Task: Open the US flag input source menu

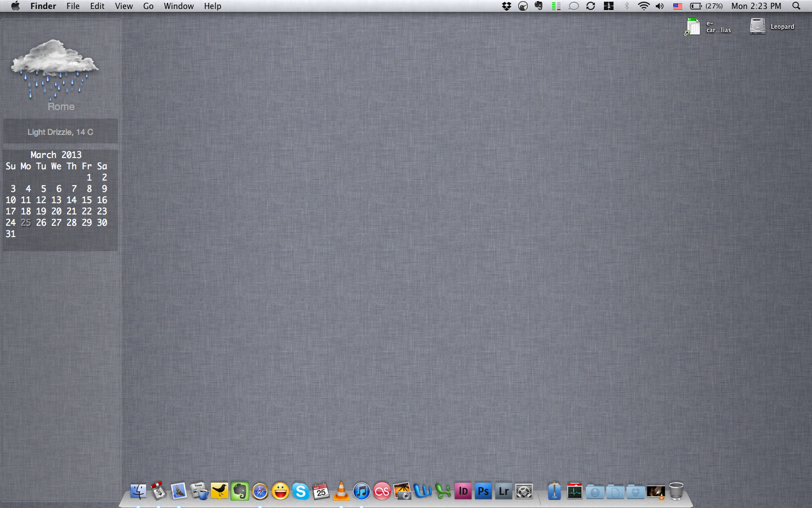Action: [678, 6]
